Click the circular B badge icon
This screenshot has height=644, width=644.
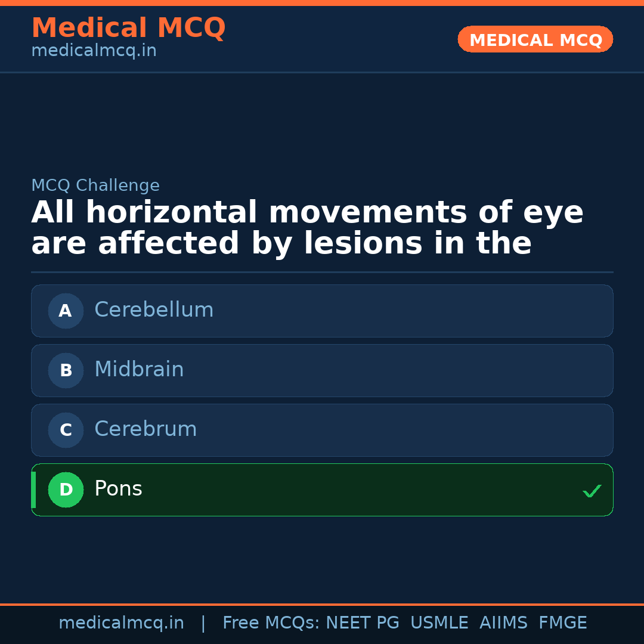[66, 370]
